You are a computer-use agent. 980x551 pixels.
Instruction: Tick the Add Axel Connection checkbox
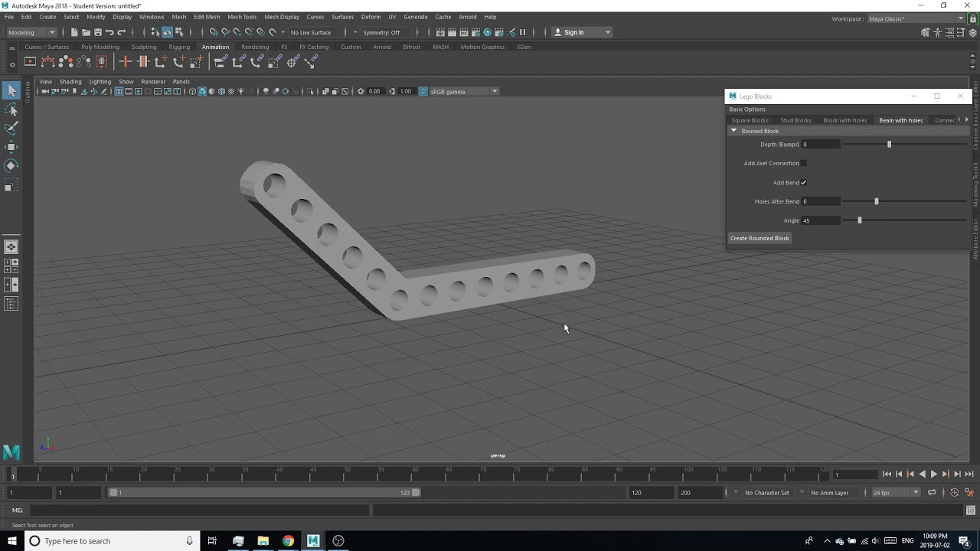tap(804, 163)
